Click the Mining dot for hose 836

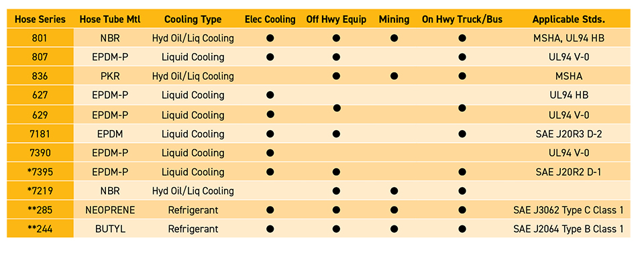(394, 76)
